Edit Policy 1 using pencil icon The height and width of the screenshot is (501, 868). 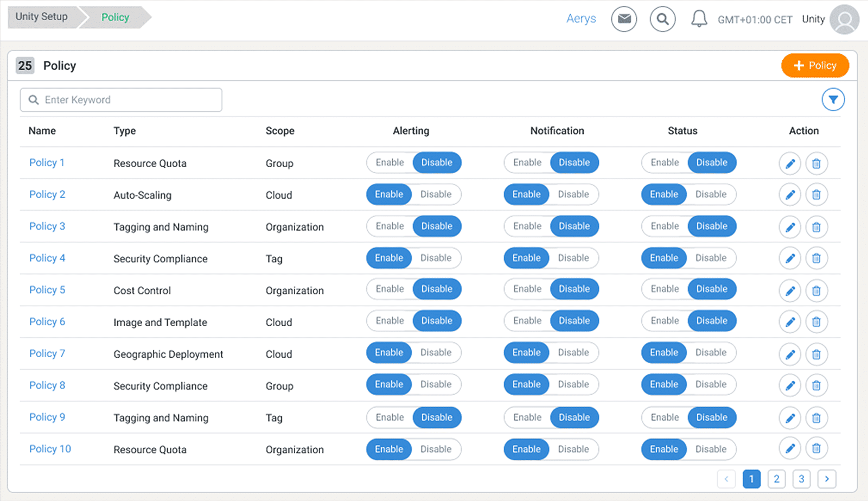(x=790, y=163)
